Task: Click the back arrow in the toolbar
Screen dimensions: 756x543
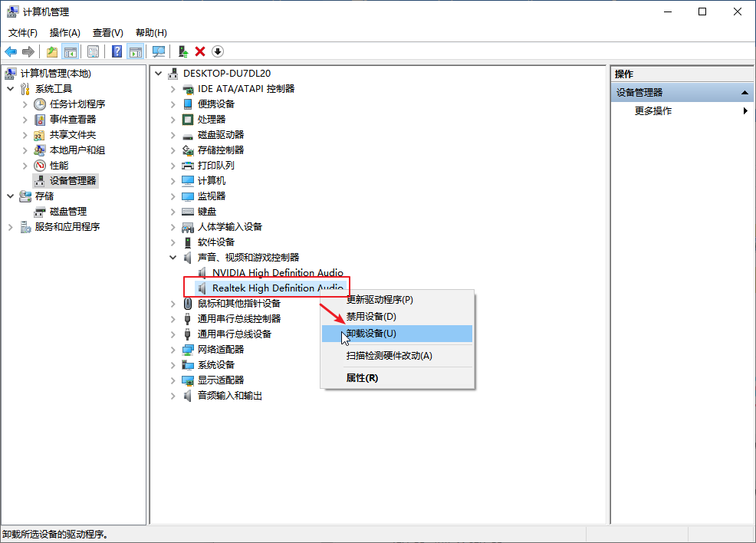Action: point(11,51)
